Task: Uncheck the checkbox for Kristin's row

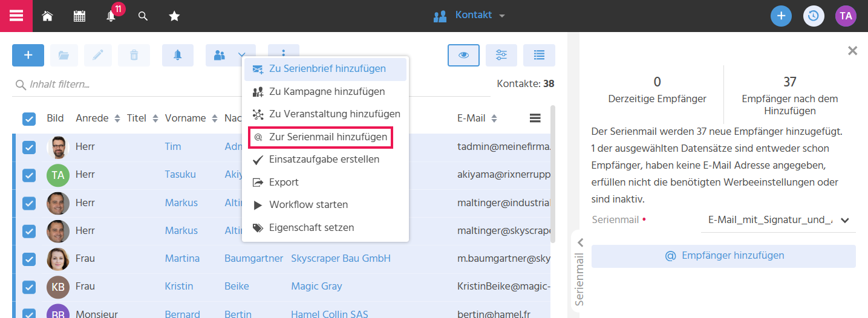Action: (x=29, y=287)
